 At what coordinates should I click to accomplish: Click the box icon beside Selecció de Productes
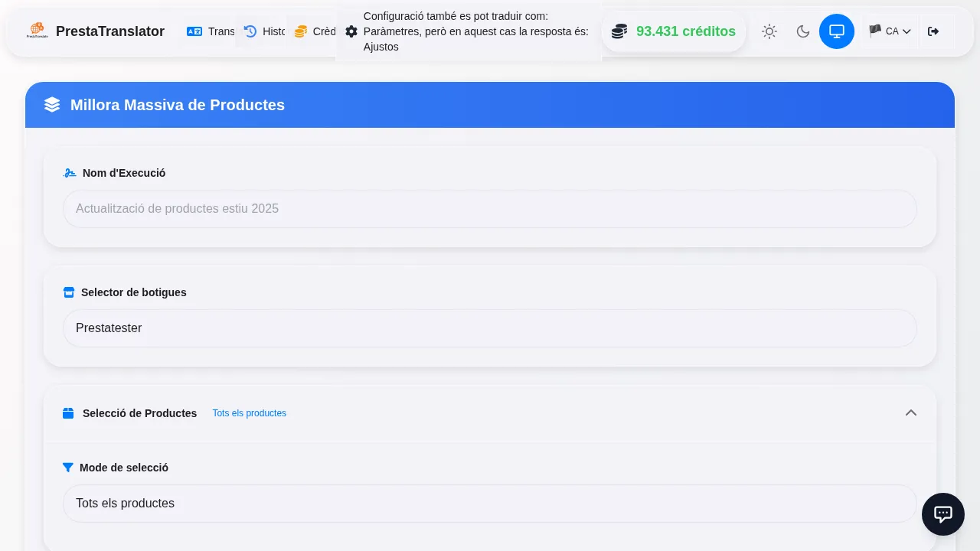tap(68, 413)
